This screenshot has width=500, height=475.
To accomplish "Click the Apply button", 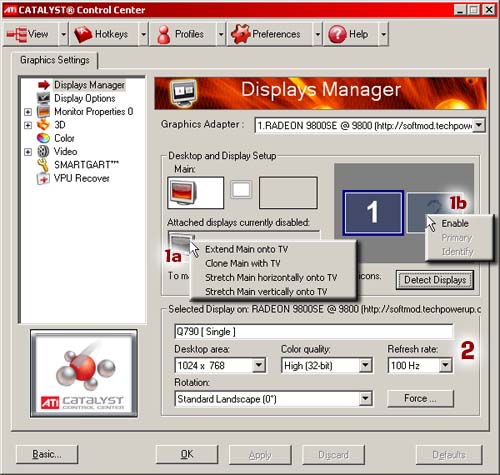I will (260, 455).
